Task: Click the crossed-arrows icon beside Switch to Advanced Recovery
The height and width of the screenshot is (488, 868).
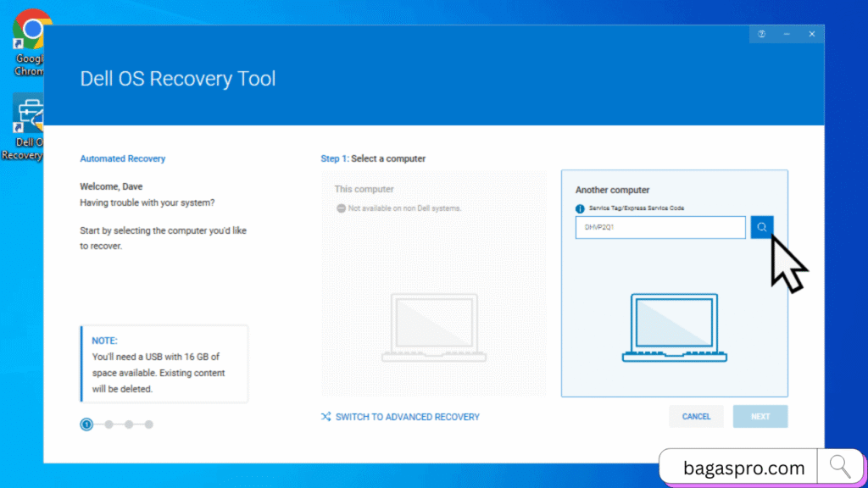Action: [x=325, y=416]
